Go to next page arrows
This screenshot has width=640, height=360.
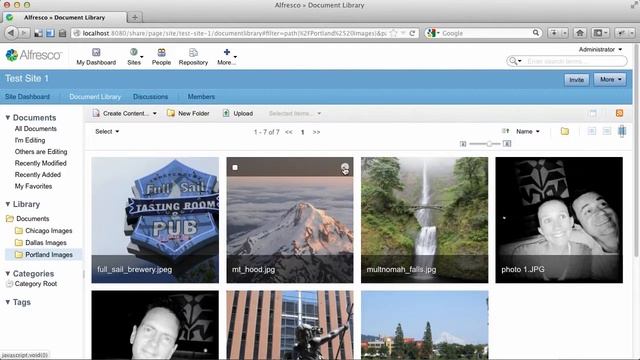tap(316, 132)
